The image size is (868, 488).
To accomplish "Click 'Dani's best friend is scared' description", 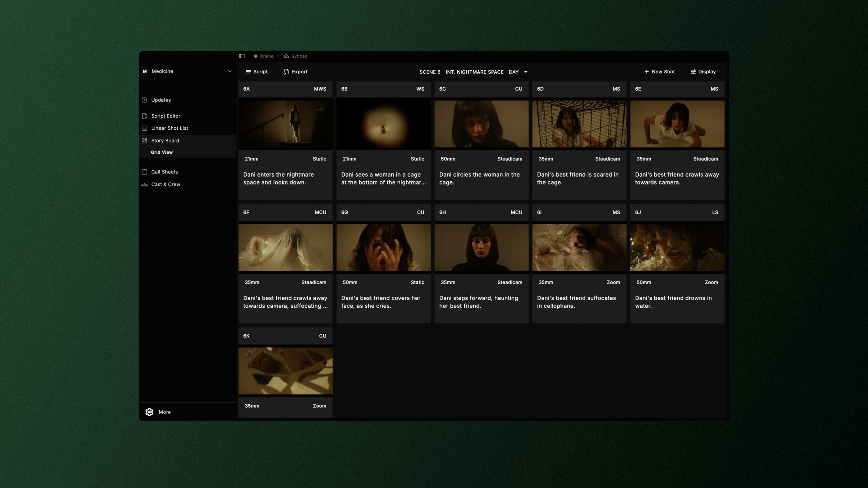I will coord(578,178).
